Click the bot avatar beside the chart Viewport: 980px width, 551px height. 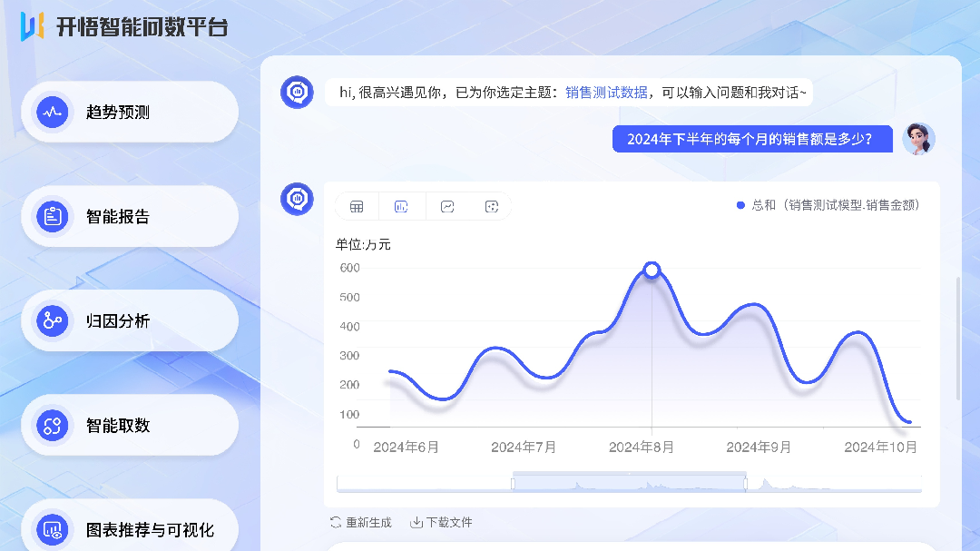(x=297, y=199)
